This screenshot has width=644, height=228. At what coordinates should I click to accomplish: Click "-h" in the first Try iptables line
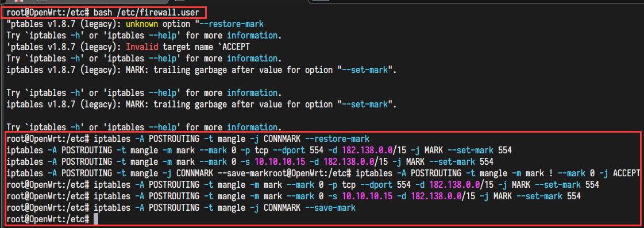pyautogui.click(x=75, y=36)
